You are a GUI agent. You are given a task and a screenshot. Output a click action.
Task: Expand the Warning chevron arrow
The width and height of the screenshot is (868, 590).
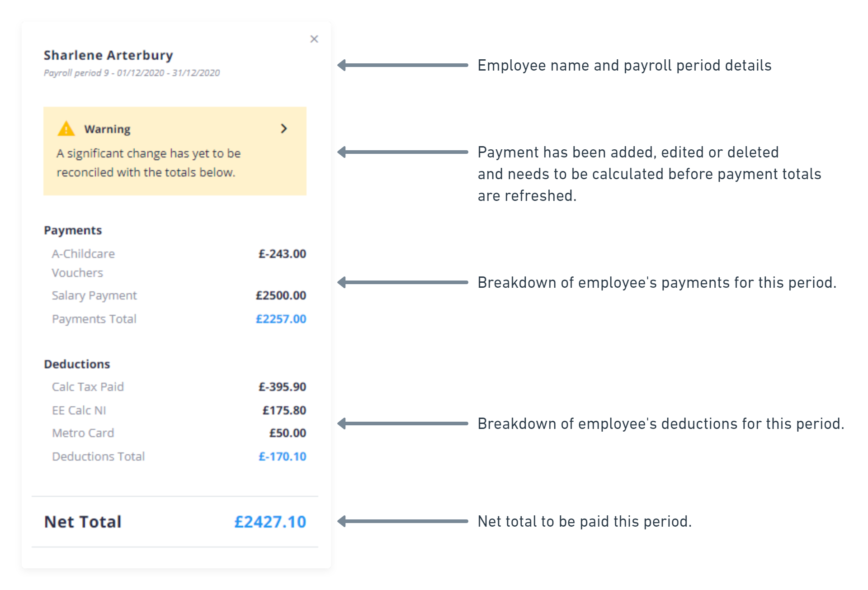point(284,128)
